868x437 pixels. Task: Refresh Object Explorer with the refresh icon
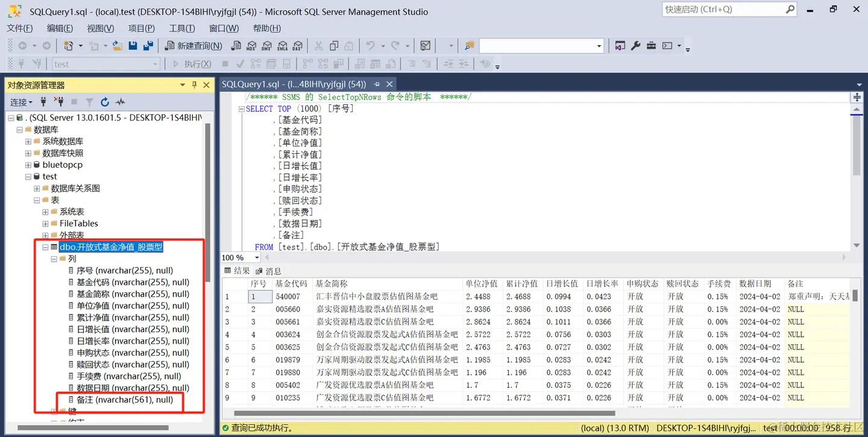(x=105, y=102)
